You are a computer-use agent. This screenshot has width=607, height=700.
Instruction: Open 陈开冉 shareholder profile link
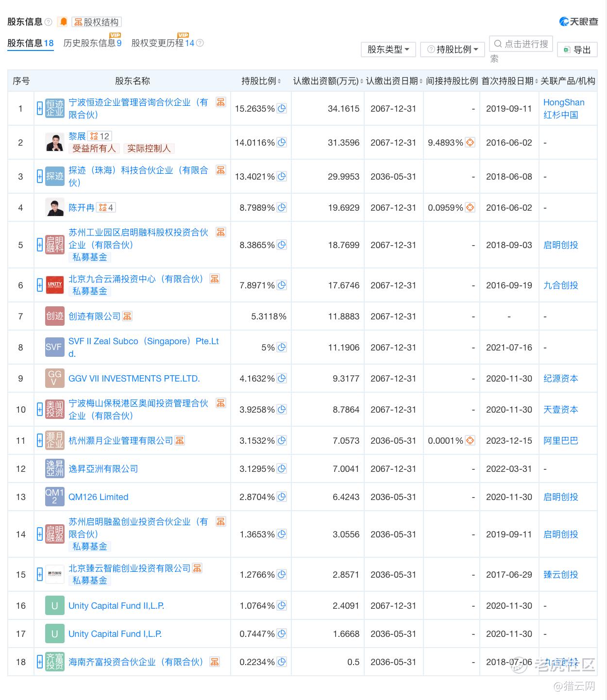(81, 208)
